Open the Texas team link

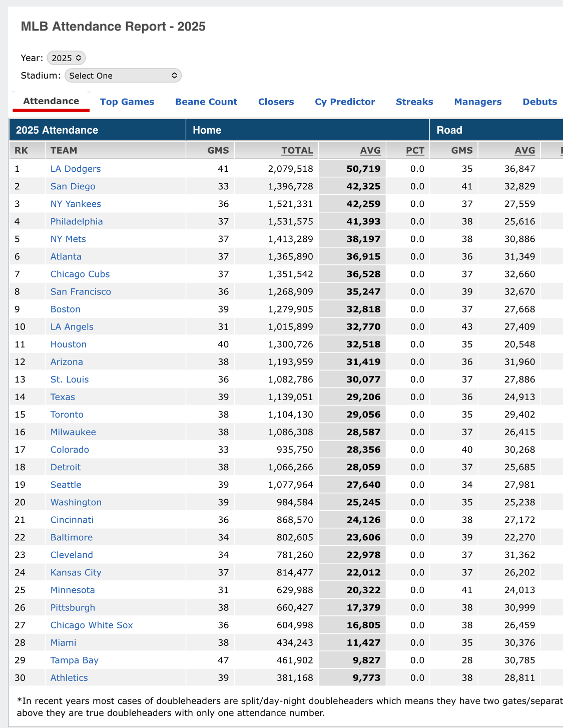pos(63,397)
